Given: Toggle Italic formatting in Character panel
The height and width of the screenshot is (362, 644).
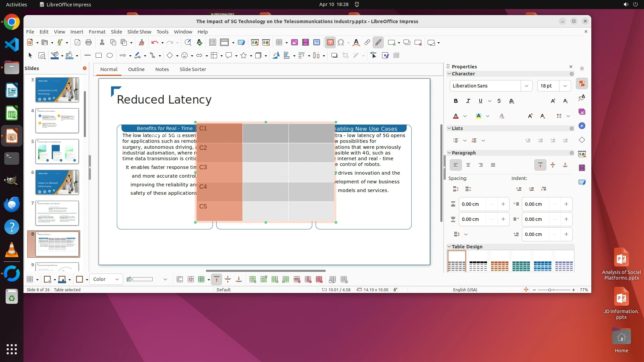Looking at the screenshot, I should (468, 101).
